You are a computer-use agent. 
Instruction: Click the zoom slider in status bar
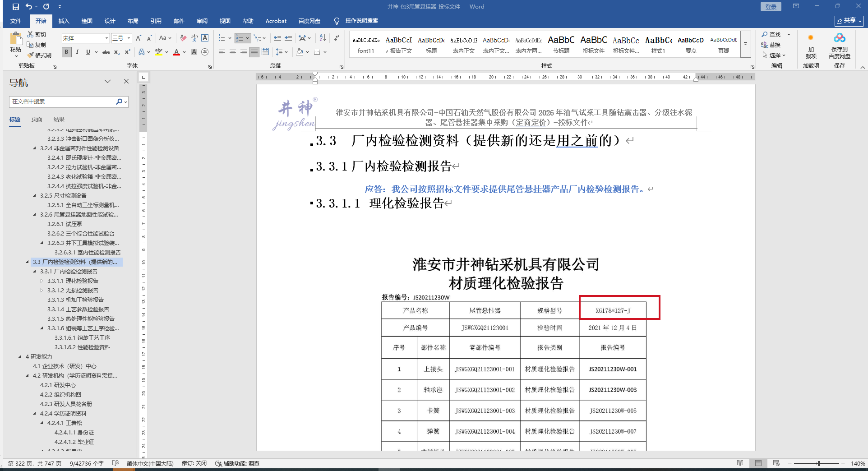tap(818, 463)
